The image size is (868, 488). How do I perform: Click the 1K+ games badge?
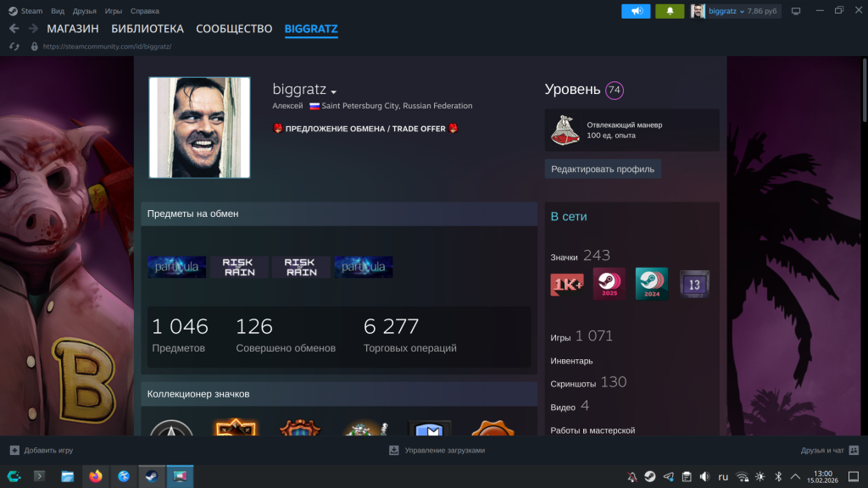coord(566,285)
